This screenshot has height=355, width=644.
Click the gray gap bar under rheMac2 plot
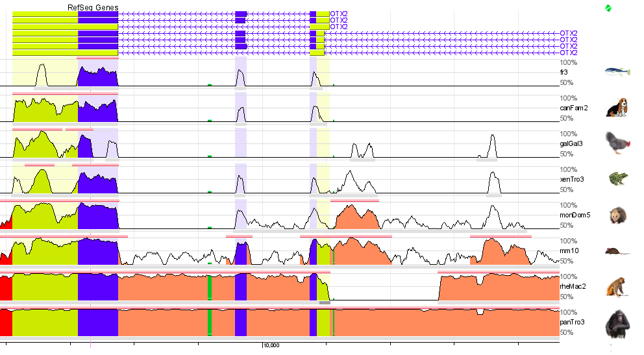pos(325,302)
